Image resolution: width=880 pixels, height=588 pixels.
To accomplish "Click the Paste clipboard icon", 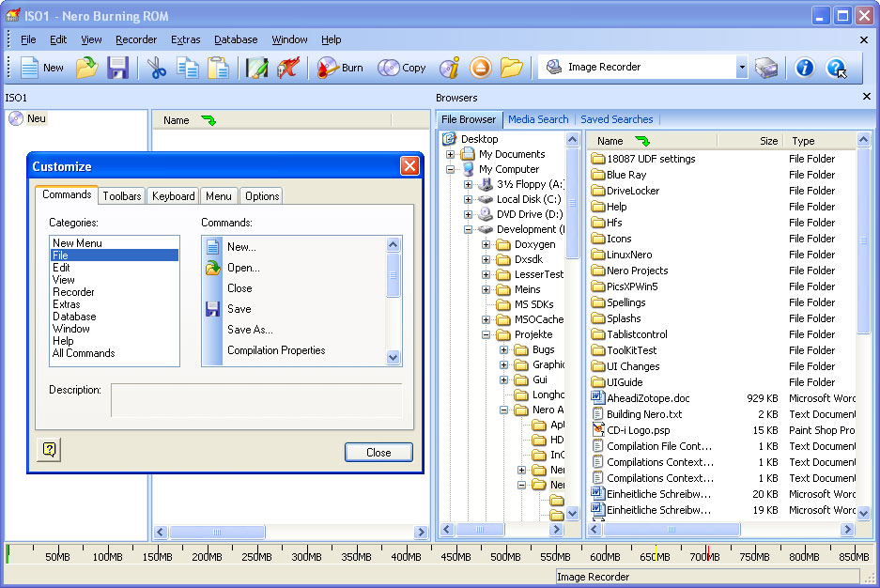I will [218, 68].
